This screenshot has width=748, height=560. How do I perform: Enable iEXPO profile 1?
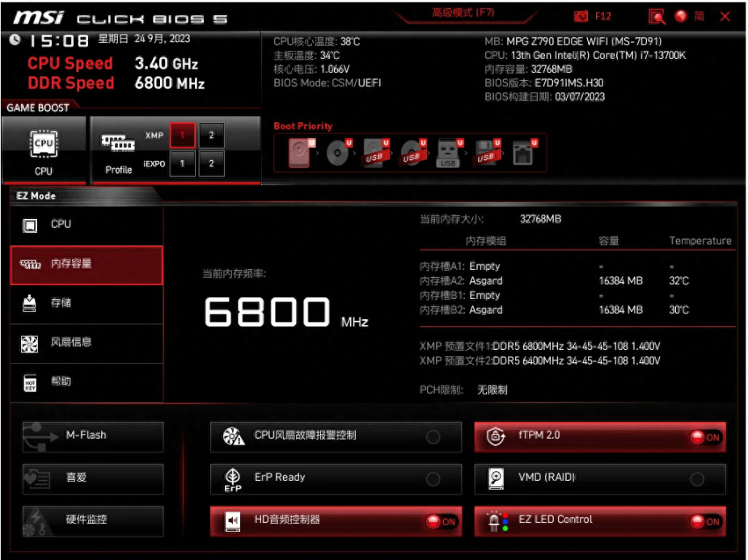pos(182,163)
